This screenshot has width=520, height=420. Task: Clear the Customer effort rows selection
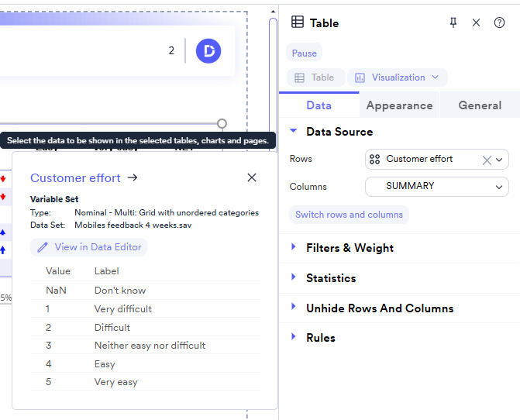tap(487, 160)
